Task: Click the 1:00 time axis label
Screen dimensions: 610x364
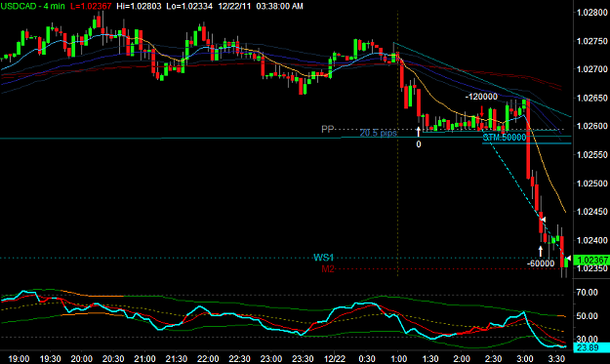Action: pyautogui.click(x=398, y=358)
